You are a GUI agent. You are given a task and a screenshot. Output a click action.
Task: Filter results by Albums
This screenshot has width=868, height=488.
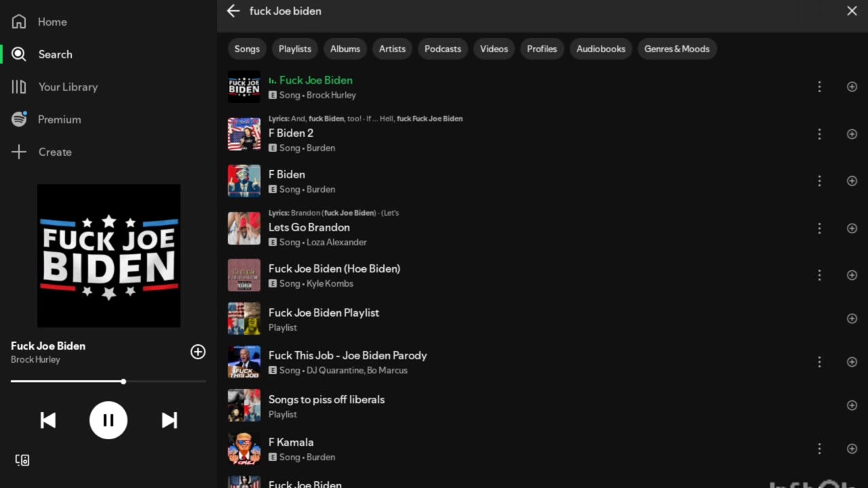coord(345,49)
